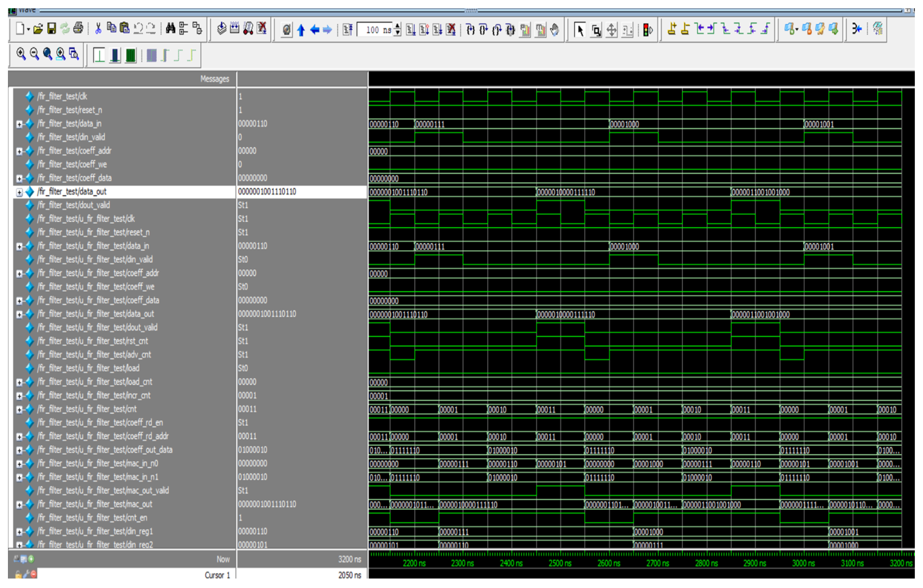923x588 pixels.
Task: Click the Insert Cursor icon with plus
Action: tap(671, 29)
